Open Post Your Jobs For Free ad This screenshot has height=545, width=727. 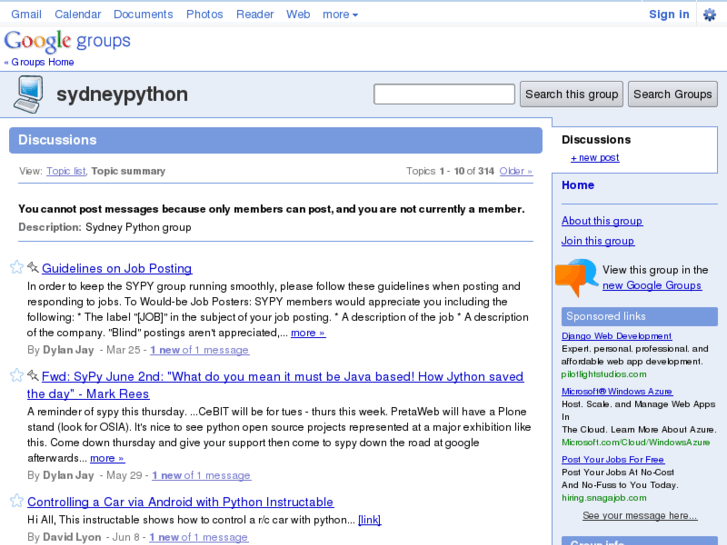click(613, 459)
